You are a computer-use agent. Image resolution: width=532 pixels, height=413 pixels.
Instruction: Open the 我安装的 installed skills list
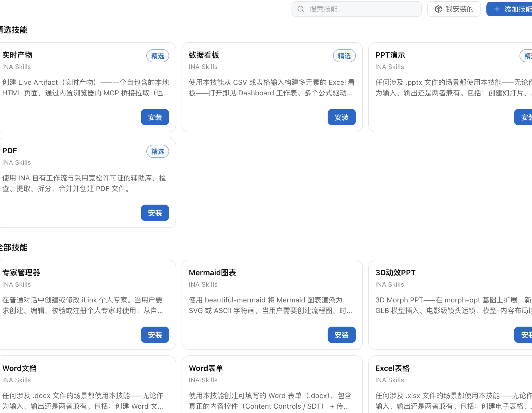coord(454,9)
